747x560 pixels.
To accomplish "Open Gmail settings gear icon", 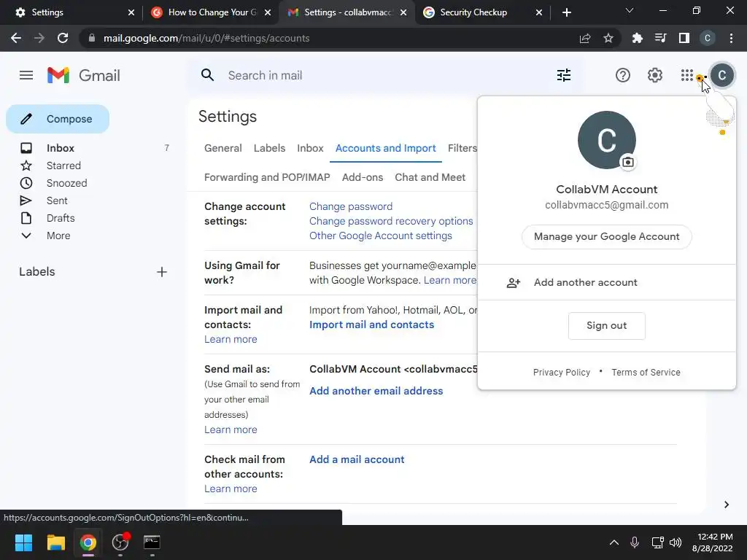I will (655, 75).
